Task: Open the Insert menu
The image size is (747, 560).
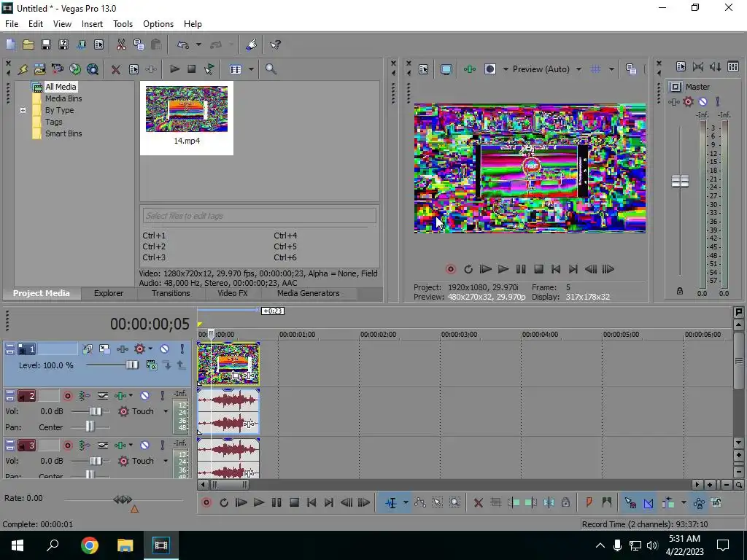Action: (92, 24)
